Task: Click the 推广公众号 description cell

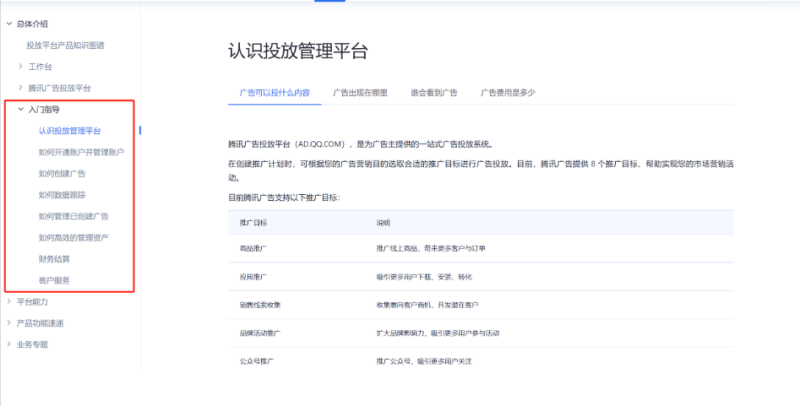Action: pyautogui.click(x=424, y=361)
